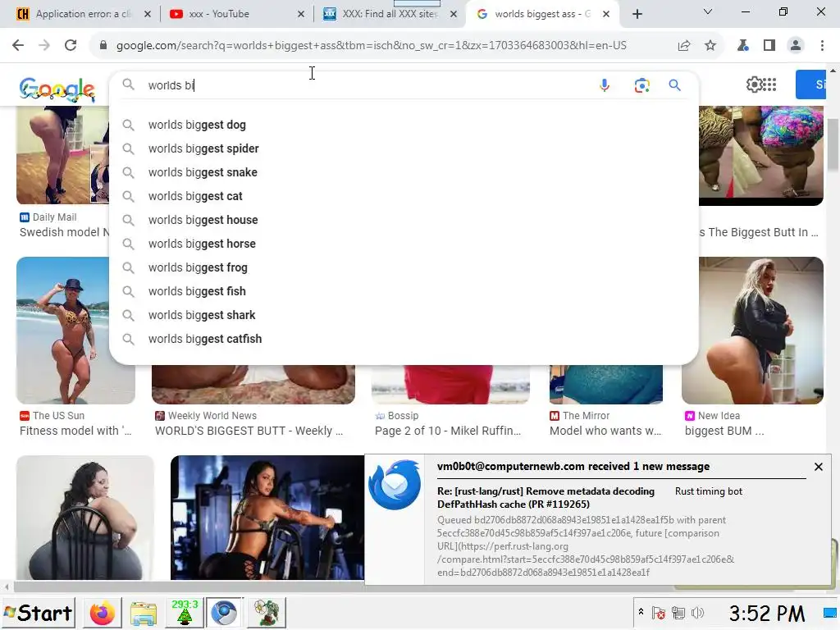
Task: Choose suggestion 'worlds biggest dog'
Action: coord(404,125)
